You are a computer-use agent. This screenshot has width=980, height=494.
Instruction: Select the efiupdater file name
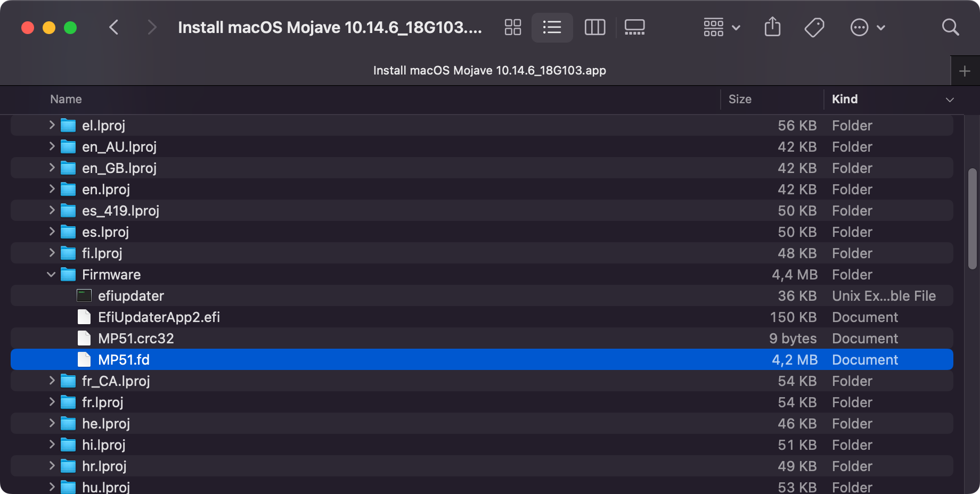click(x=131, y=296)
